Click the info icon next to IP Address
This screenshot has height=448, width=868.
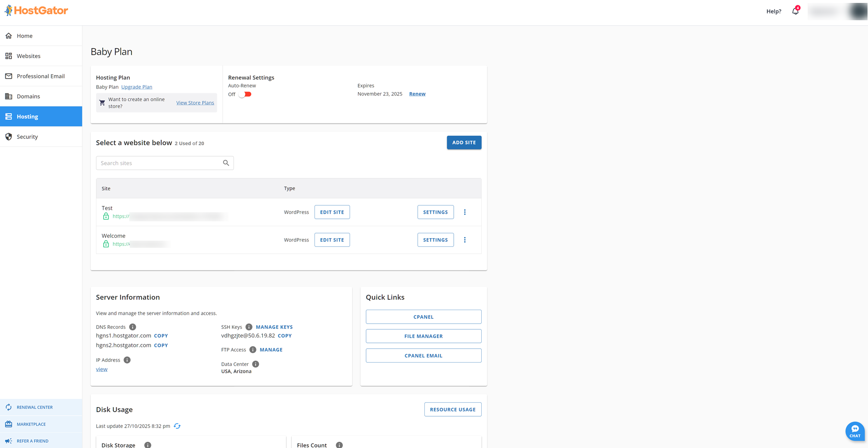(x=127, y=360)
